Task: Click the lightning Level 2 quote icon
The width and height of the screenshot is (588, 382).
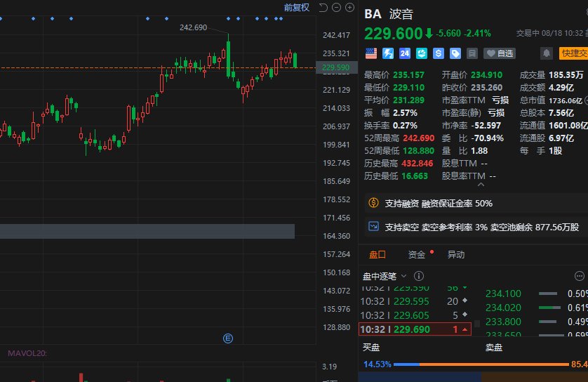Action: [388, 53]
